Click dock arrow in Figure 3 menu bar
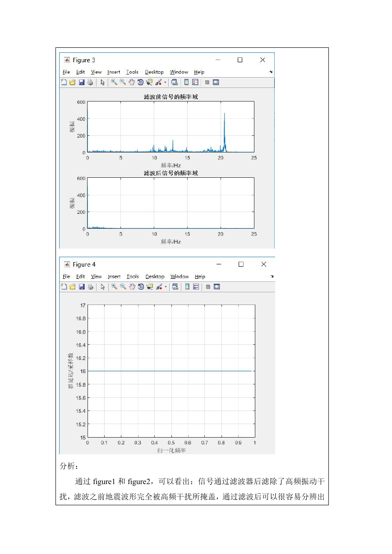 pyautogui.click(x=271, y=72)
